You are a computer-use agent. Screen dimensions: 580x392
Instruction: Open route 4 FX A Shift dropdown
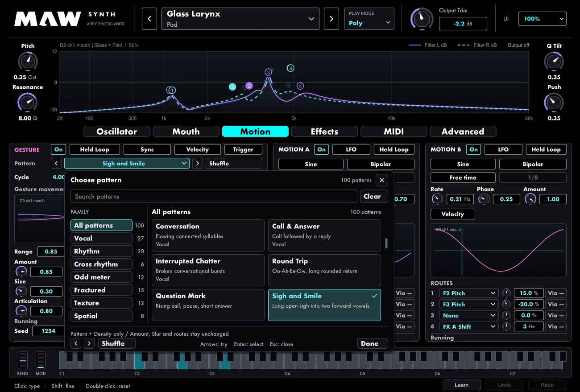(469, 326)
